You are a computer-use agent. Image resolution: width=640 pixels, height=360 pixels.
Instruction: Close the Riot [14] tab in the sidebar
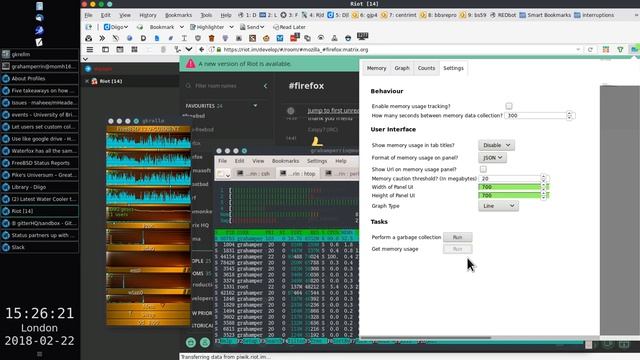[87, 81]
